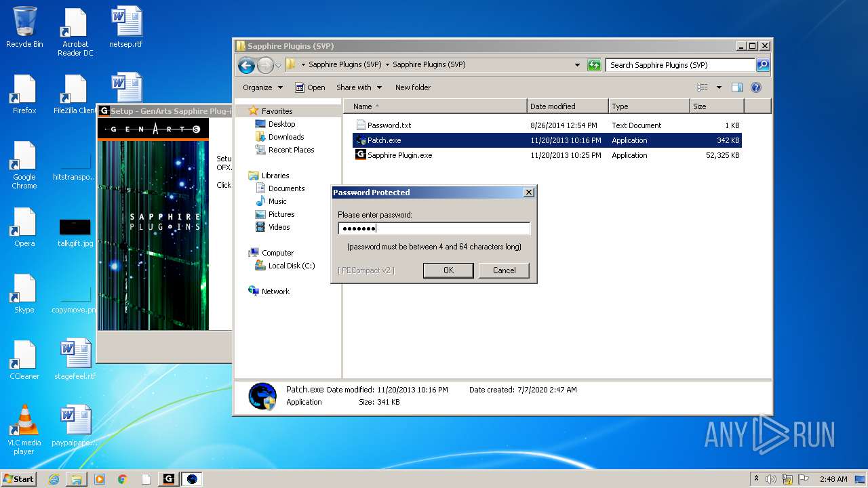
Task: Open Share with dropdown
Action: (359, 87)
